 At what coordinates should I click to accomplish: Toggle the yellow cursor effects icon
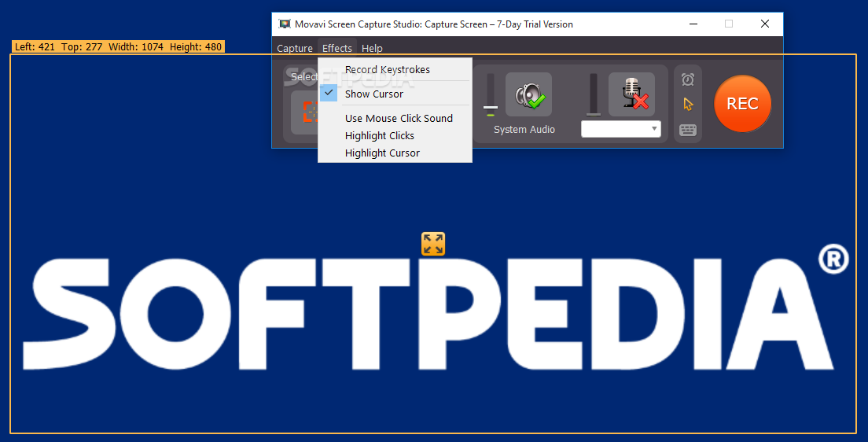(x=688, y=104)
